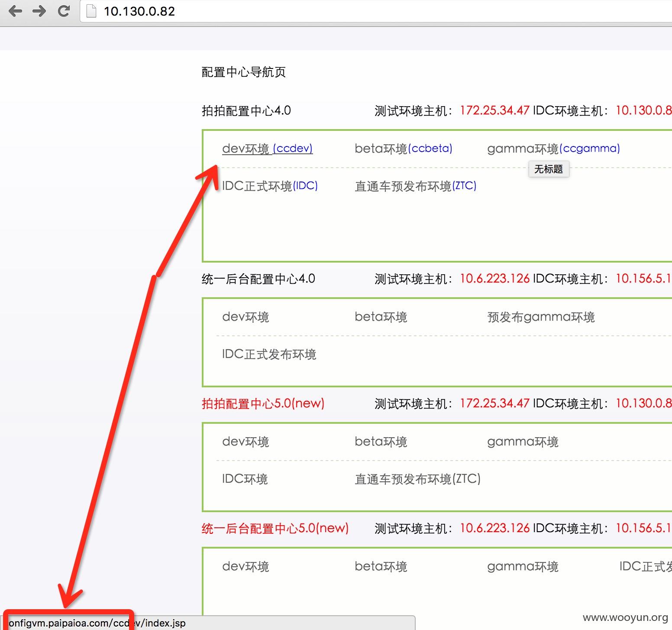Click test host IP 172.25.34.47 beside 拍拍配置中心5.0(new)

[494, 403]
